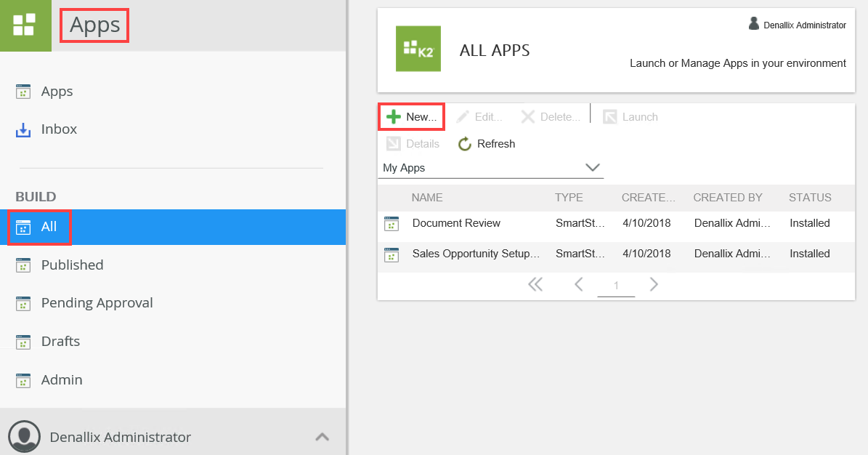This screenshot has width=868, height=455.
Task: Click the green K2 logo tile
Action: click(418, 49)
